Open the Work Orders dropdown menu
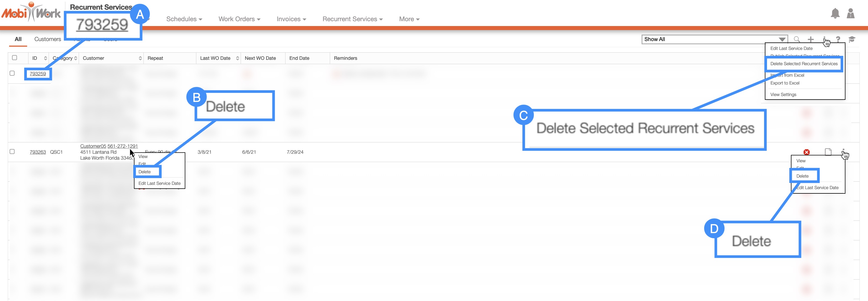The width and height of the screenshot is (868, 301). 239,19
